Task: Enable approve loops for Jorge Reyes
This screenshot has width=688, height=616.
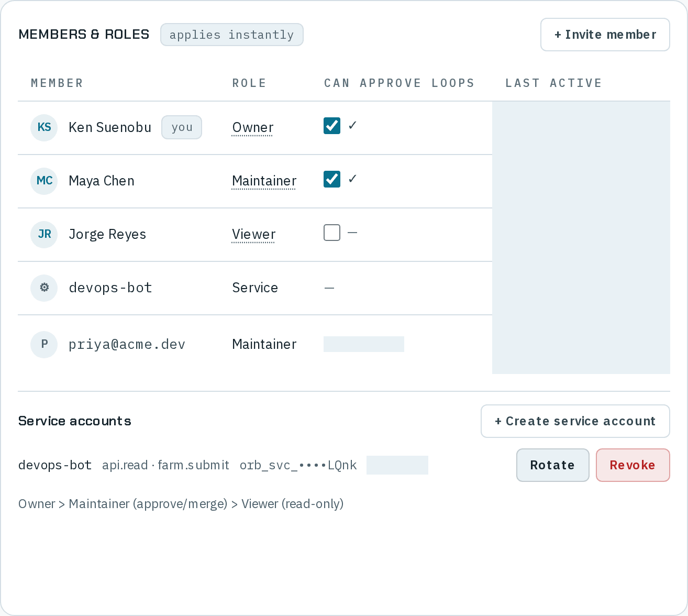Action: [x=332, y=233]
